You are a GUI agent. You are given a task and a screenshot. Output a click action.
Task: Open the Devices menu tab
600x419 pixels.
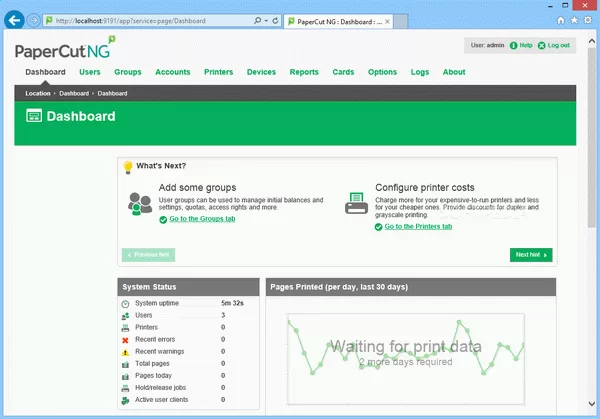261,72
